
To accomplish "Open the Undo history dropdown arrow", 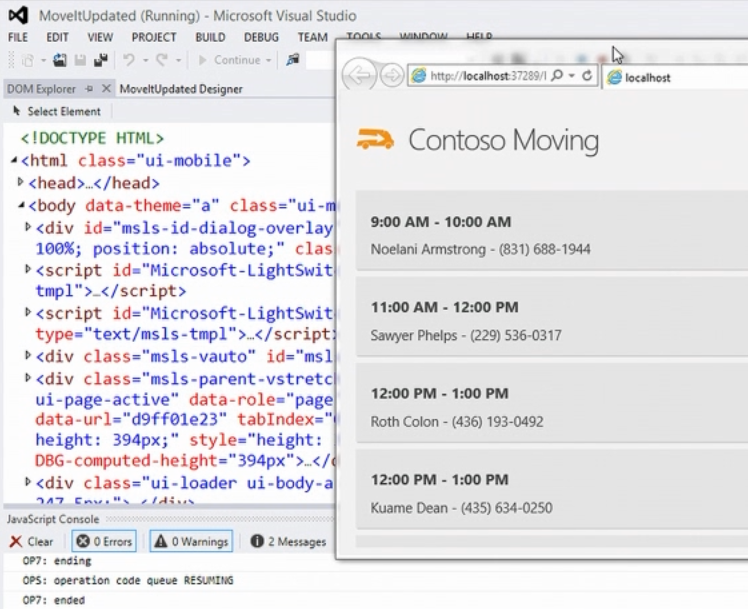I will [x=145, y=61].
